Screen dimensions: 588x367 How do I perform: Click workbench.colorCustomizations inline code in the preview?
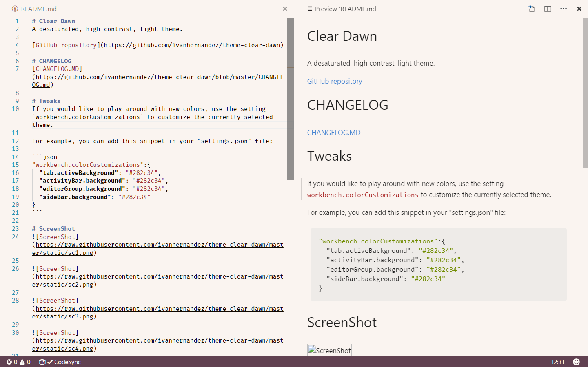(363, 195)
